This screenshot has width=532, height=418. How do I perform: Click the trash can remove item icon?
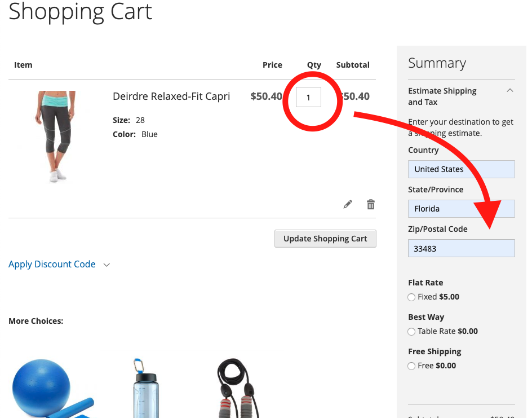[x=371, y=204]
